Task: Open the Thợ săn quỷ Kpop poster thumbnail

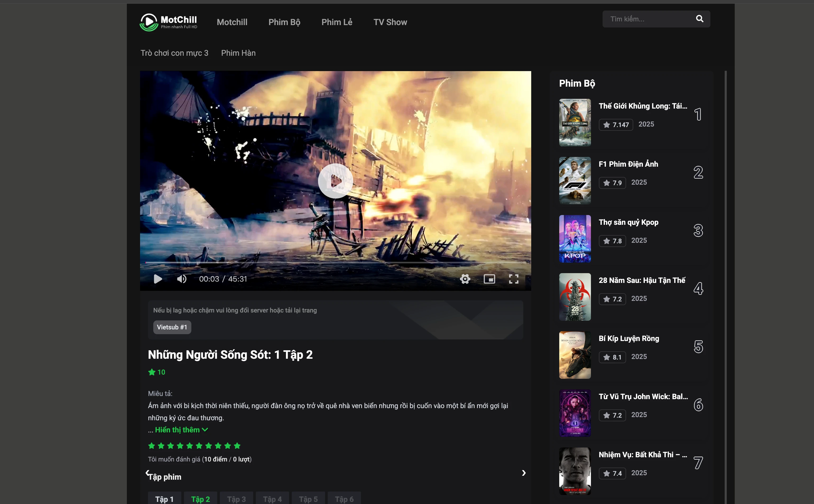Action: [574, 239]
